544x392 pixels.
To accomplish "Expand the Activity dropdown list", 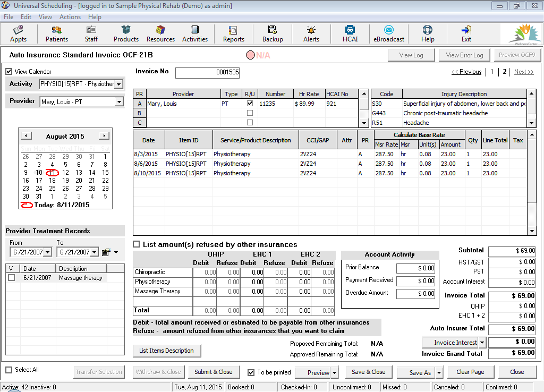I will pyautogui.click(x=118, y=84).
